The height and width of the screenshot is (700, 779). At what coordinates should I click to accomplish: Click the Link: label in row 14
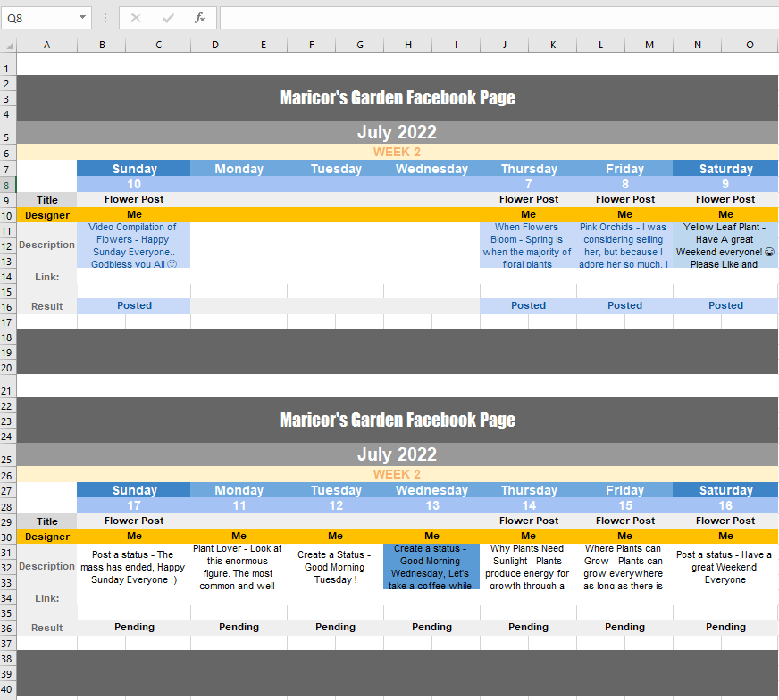coord(47,277)
